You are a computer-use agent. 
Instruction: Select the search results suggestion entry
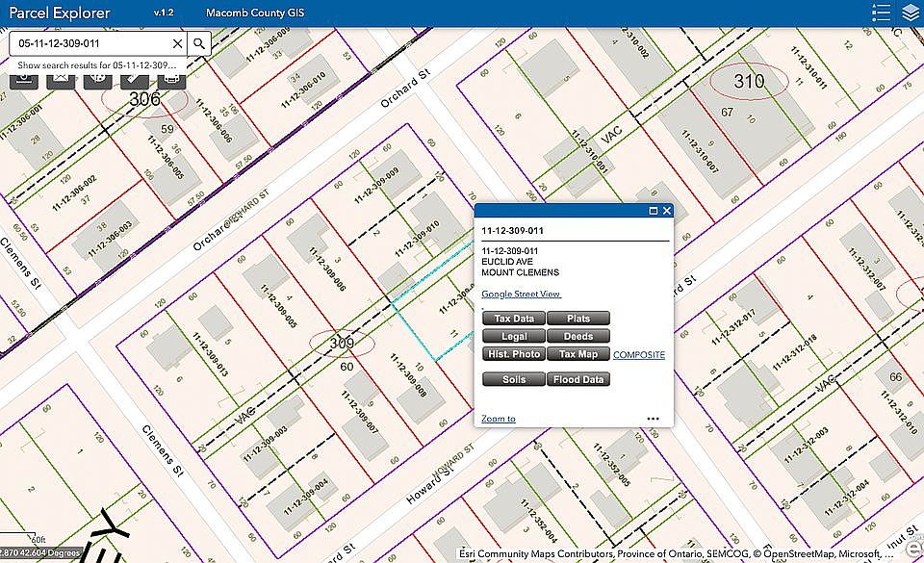coord(97,65)
